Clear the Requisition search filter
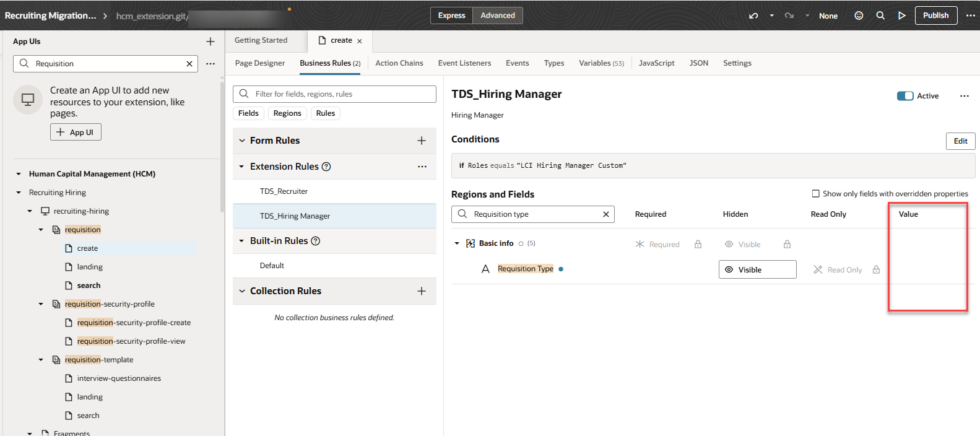 tap(189, 64)
